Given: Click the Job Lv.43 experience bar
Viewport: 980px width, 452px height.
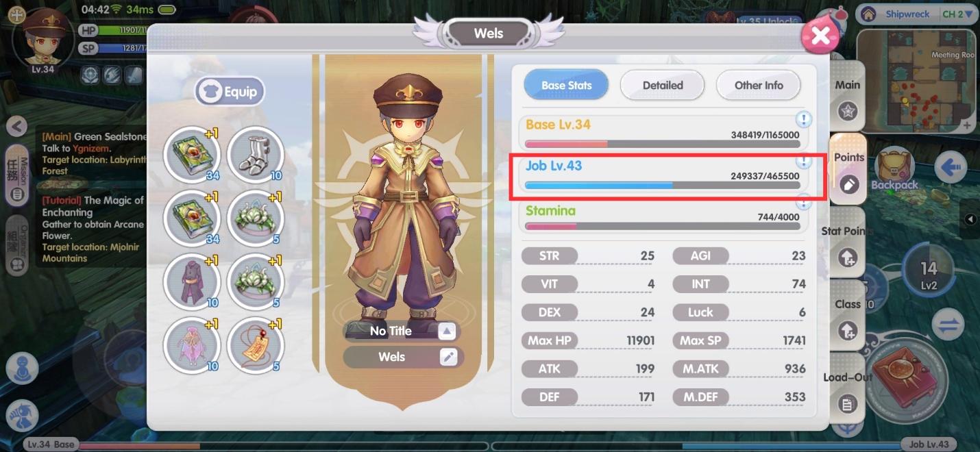Looking at the screenshot, I should coord(663,185).
